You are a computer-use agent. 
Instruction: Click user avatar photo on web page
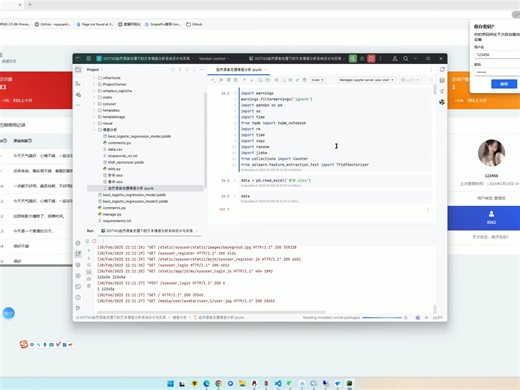tap(491, 153)
